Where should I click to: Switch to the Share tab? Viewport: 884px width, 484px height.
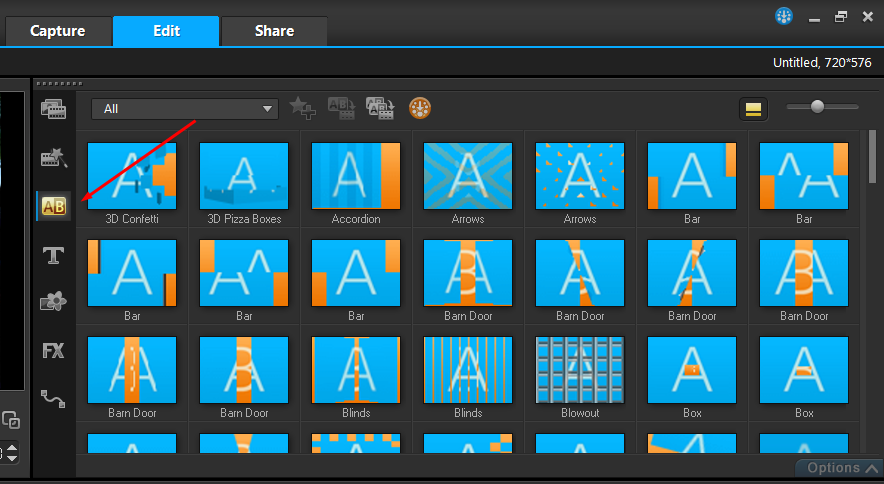point(274,31)
